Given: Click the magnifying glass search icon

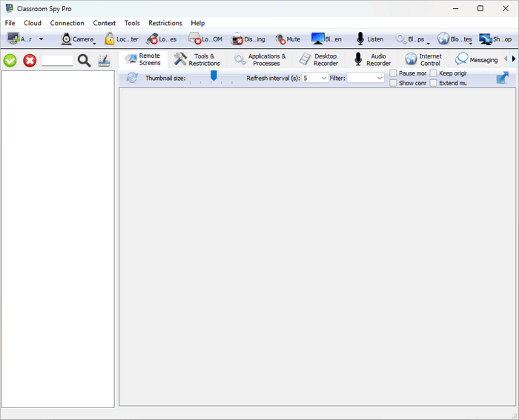Looking at the screenshot, I should [84, 61].
